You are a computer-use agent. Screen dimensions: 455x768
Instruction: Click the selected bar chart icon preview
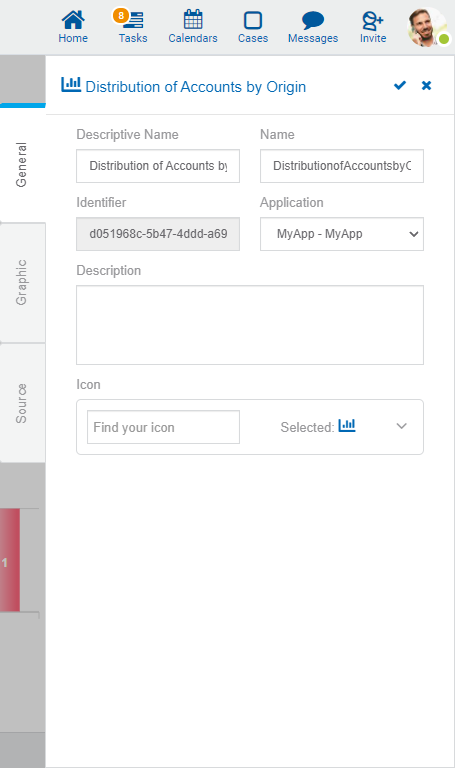click(x=347, y=425)
